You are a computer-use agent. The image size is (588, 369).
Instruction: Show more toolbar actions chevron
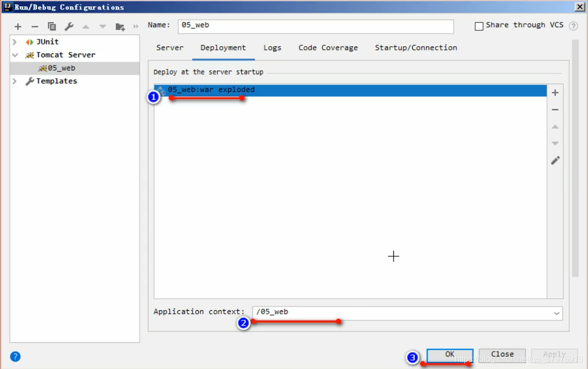tap(135, 27)
